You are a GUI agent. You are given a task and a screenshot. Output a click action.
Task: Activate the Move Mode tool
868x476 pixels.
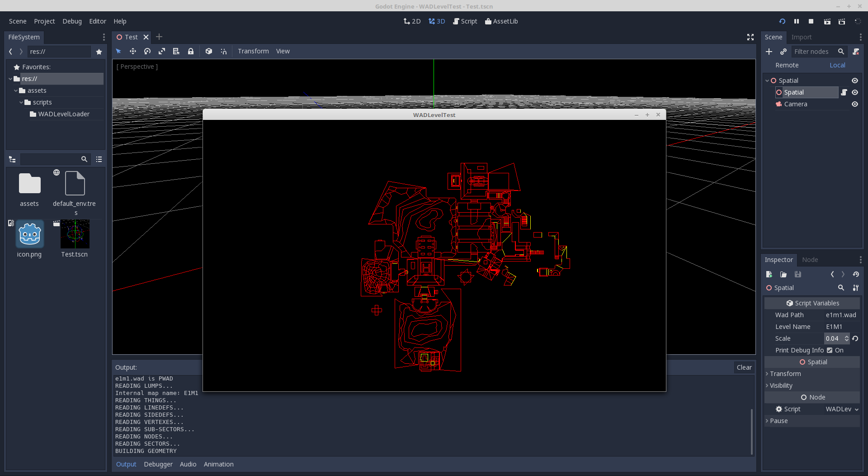pyautogui.click(x=133, y=51)
